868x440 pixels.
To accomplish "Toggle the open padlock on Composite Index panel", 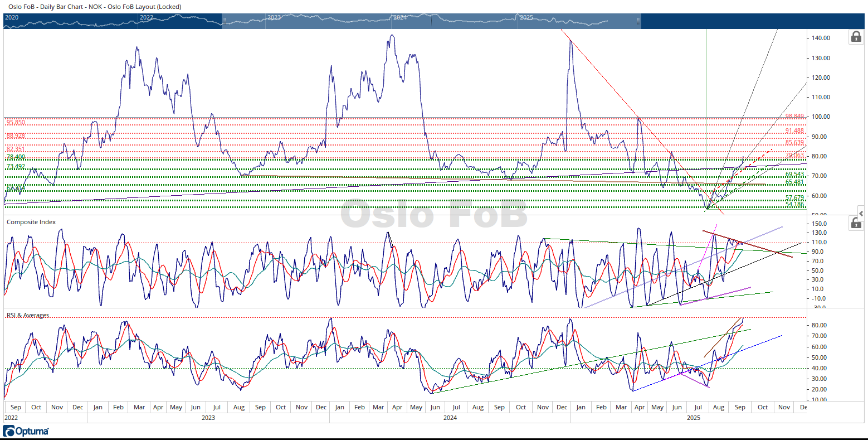I will [x=855, y=223].
